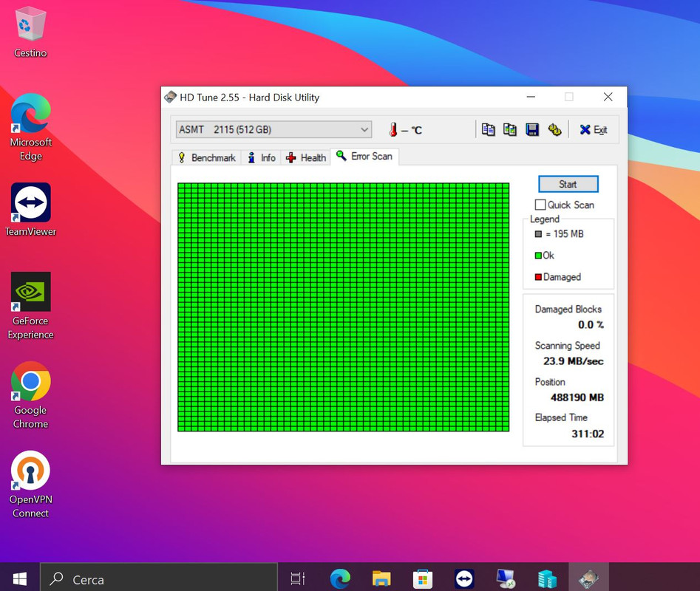700x591 pixels.
Task: Click the green Ok legend swatch
Action: pyautogui.click(x=538, y=256)
